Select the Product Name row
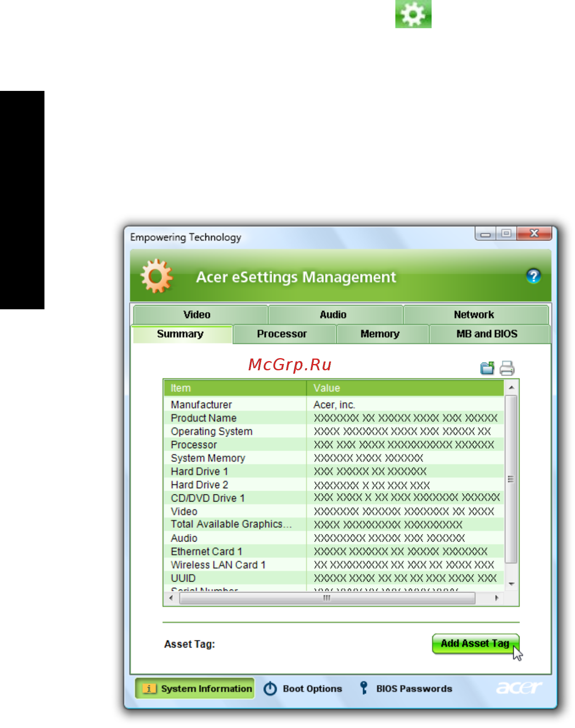Screen dimensions: 575x728 coord(334,418)
